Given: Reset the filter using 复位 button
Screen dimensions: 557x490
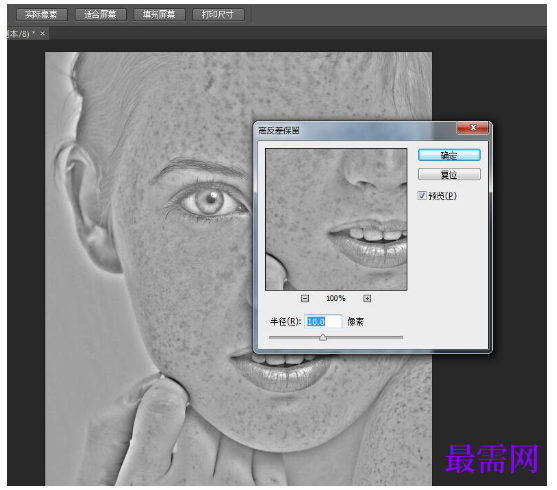Looking at the screenshot, I should (449, 174).
